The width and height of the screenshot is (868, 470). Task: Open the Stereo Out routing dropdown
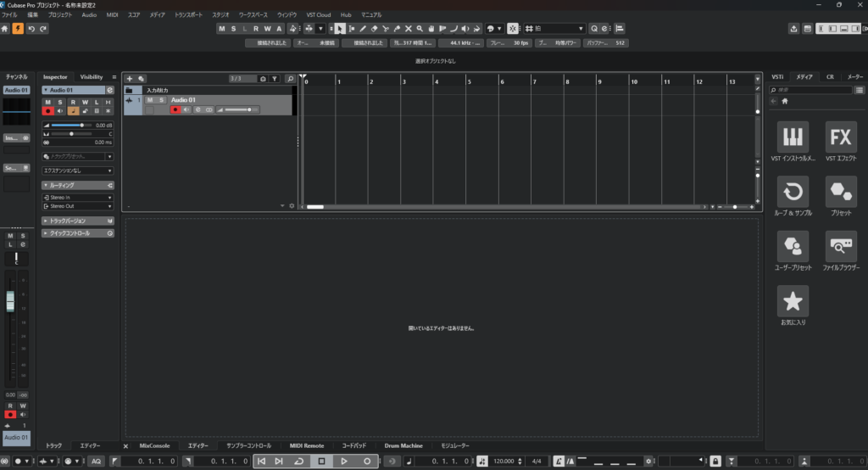tap(77, 205)
